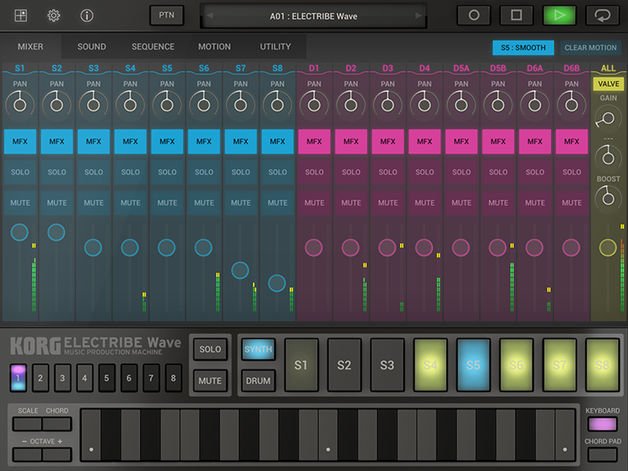
Task: Click the stop square button
Action: pyautogui.click(x=516, y=16)
